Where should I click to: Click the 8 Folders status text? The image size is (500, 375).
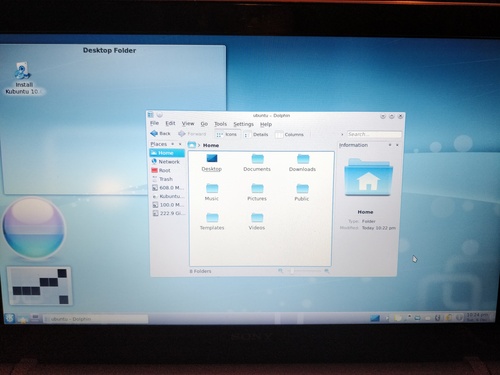(200, 271)
